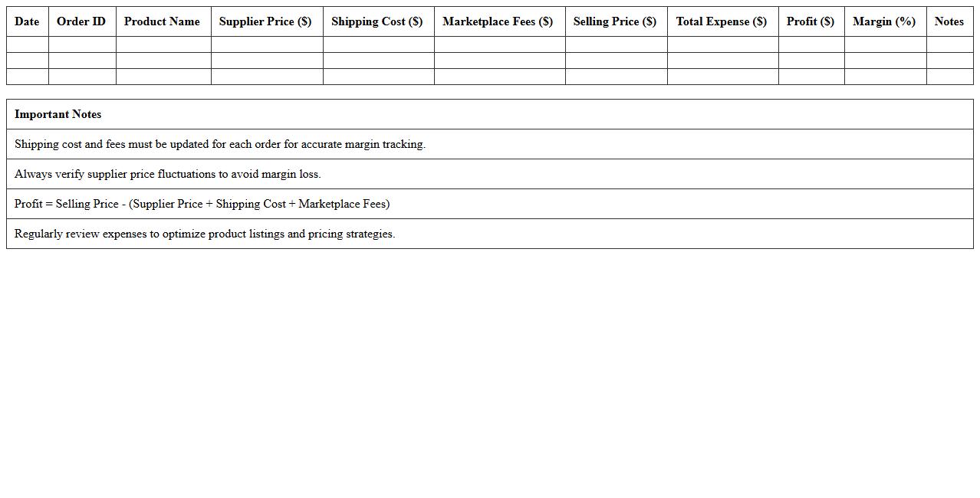Viewport: 980px width, 498px height.
Task: Click the Notes column header
Action: click(x=949, y=21)
